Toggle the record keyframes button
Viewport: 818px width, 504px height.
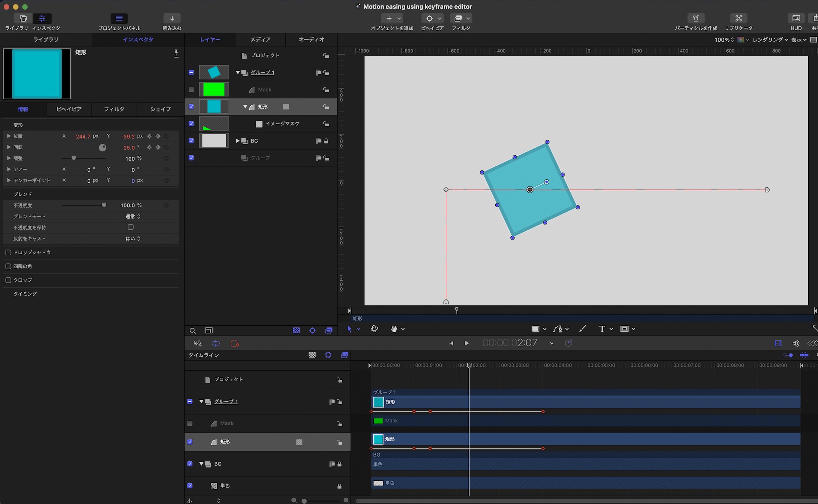(235, 343)
